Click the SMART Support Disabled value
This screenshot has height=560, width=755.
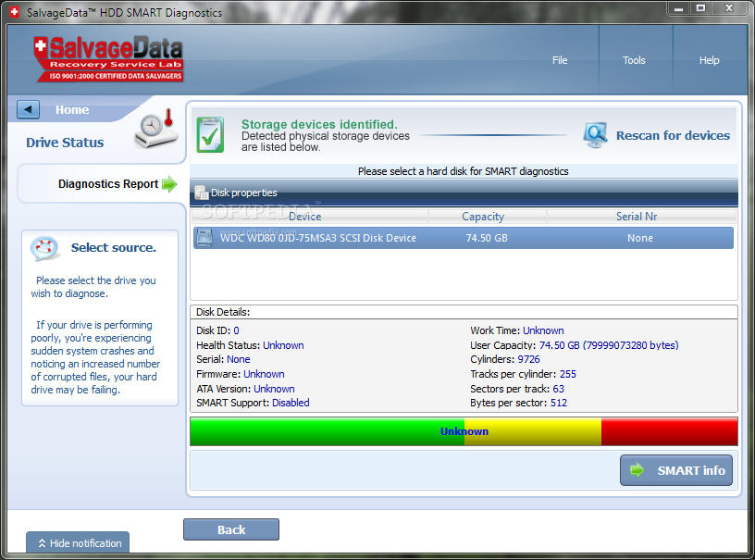click(291, 403)
